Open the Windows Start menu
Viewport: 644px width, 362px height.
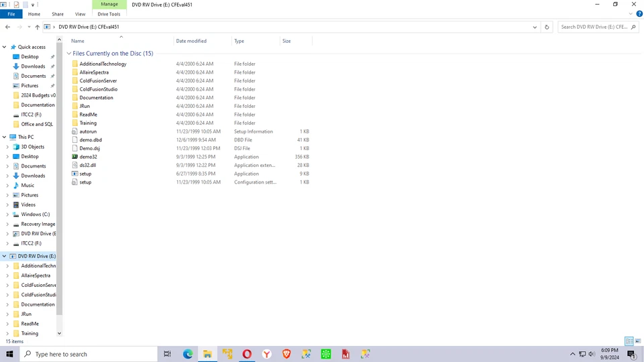pyautogui.click(x=9, y=354)
